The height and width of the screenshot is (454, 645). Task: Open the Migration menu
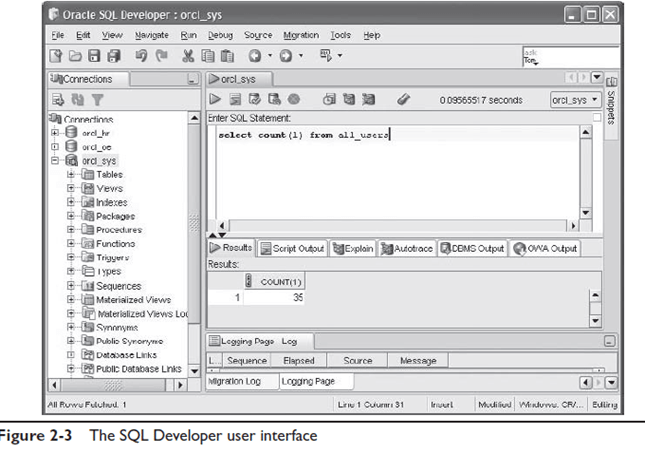(x=300, y=35)
